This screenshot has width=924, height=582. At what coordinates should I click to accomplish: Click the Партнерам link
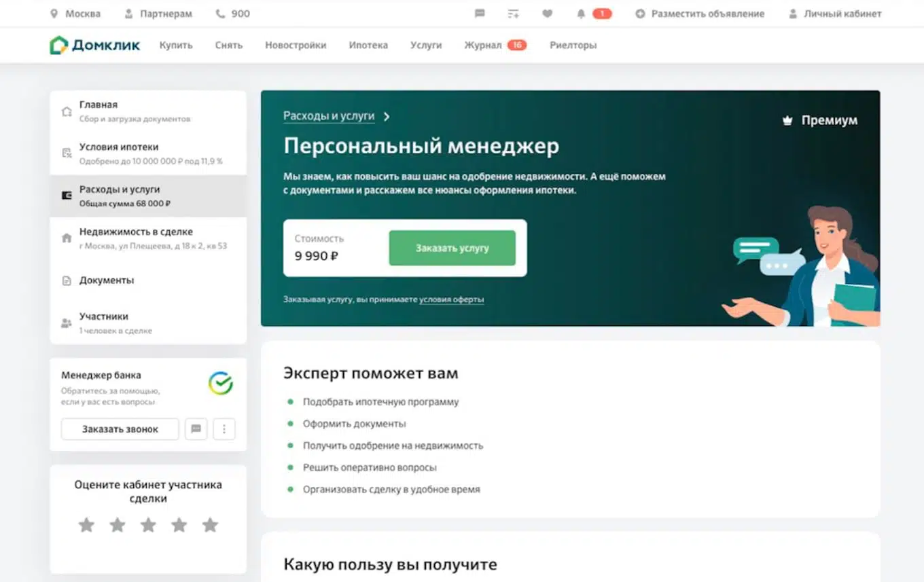(x=166, y=14)
